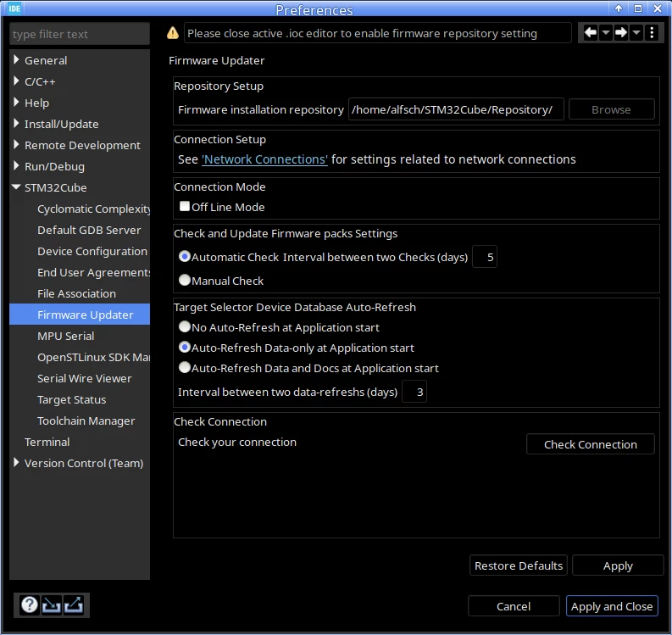
Task: Click the forward navigation arrow icon
Action: [x=621, y=32]
